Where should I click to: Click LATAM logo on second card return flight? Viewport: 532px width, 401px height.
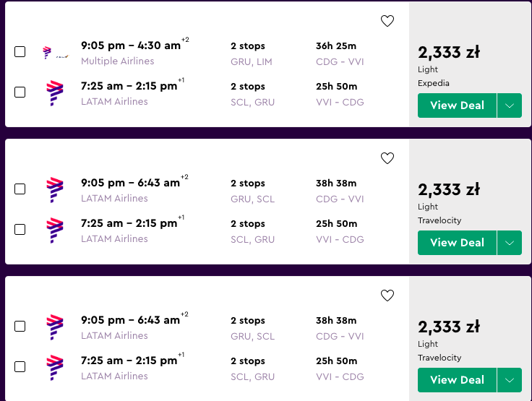click(x=55, y=230)
